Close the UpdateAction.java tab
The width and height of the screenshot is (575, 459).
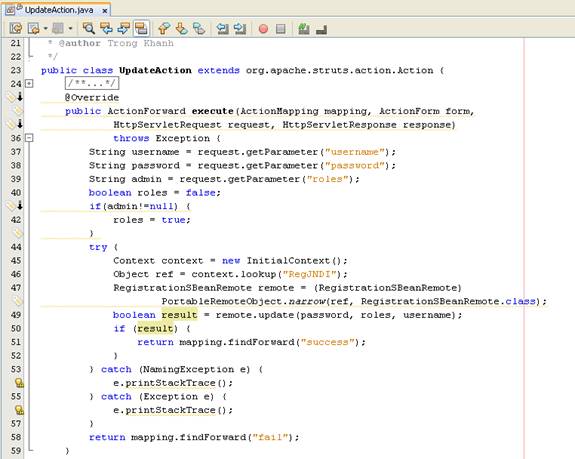point(105,11)
